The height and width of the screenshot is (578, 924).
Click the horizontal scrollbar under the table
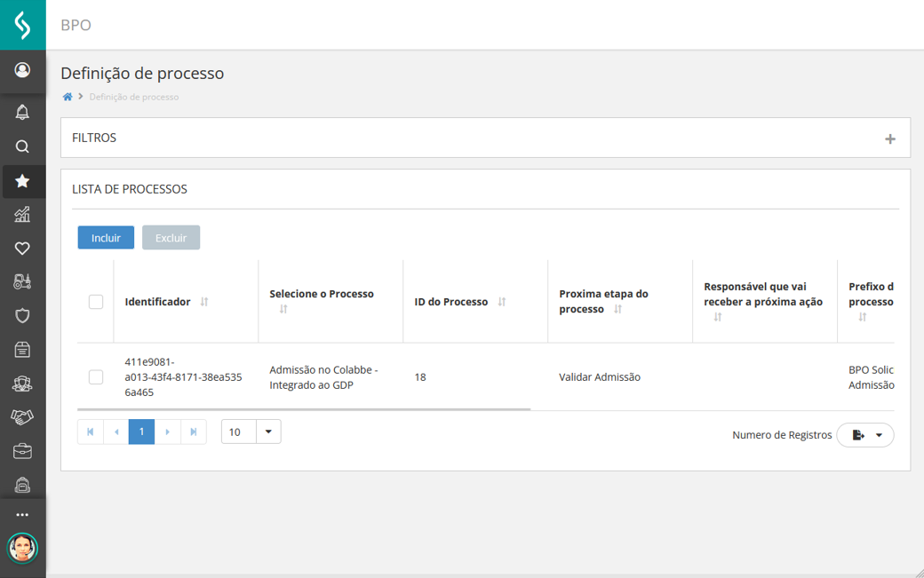click(x=304, y=409)
